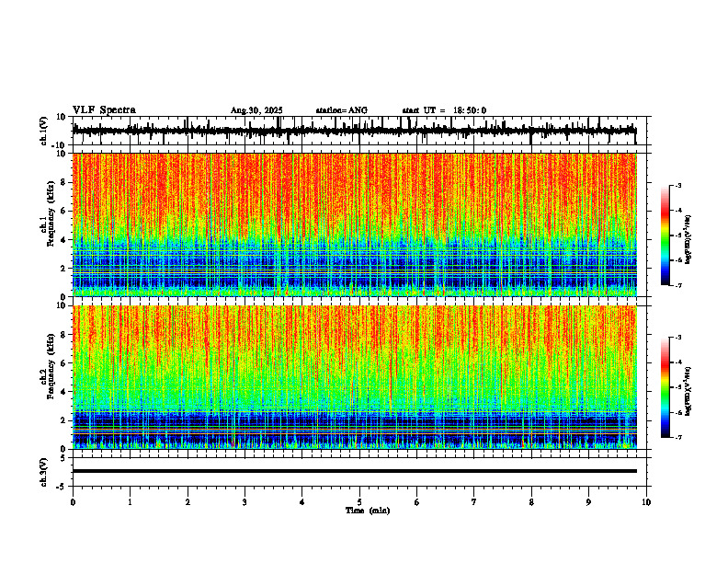Click the ch.3(V) flat trace line
This screenshot has width=728, height=563.
pyautogui.click(x=355, y=471)
